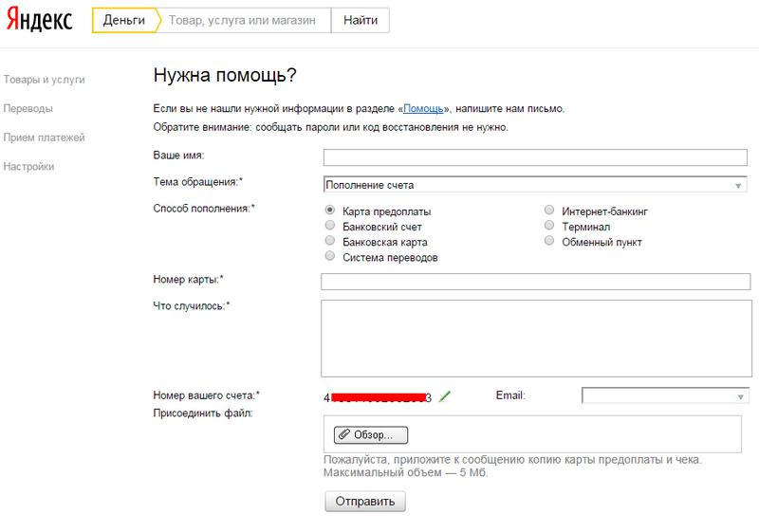Open Товары и услуги menu item
Screen dimensions: 759x532
click(x=44, y=80)
